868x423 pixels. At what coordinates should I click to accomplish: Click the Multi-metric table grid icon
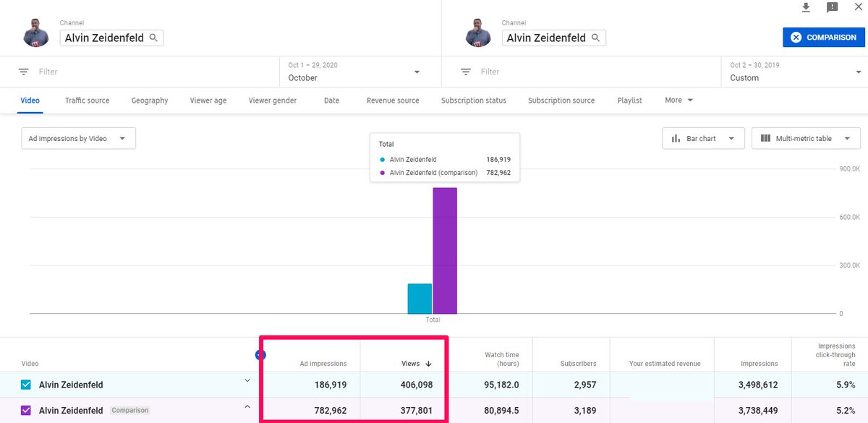point(767,138)
